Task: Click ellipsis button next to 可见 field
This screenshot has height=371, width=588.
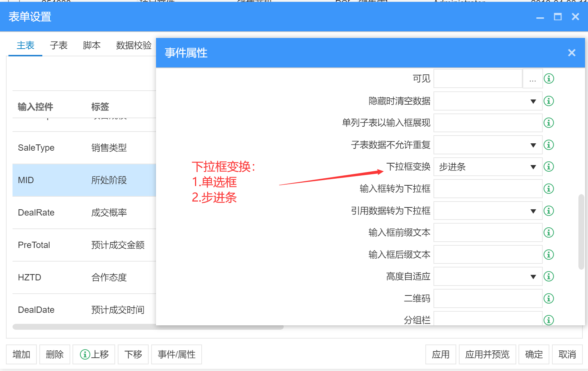Action: (x=532, y=79)
